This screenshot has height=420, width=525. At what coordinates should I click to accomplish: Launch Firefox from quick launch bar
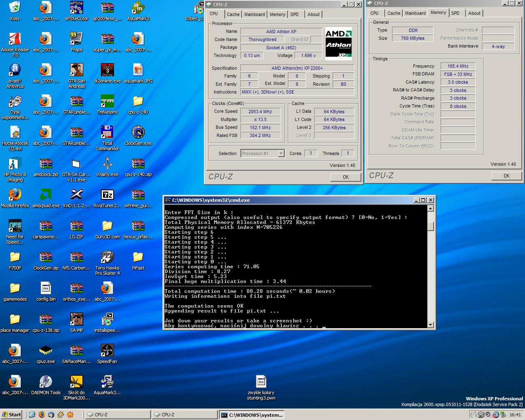[x=41, y=415]
